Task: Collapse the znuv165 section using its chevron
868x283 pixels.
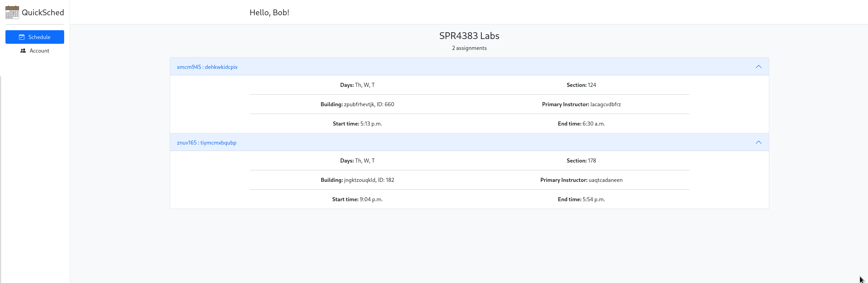Action: click(x=758, y=142)
